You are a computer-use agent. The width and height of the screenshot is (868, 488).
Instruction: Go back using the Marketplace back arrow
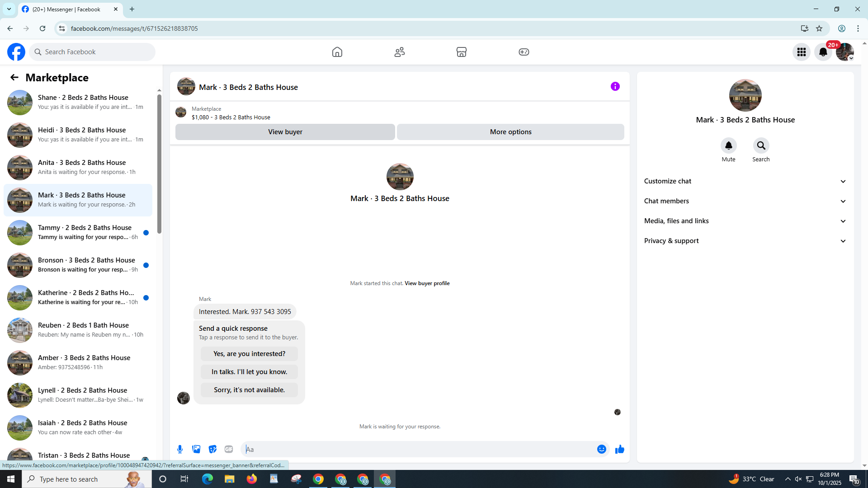tap(14, 77)
